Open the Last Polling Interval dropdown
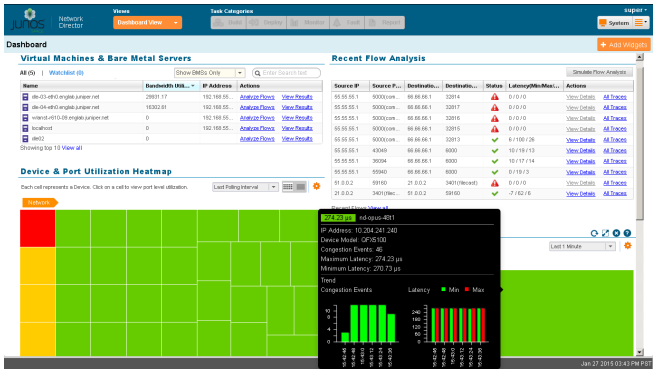Screen dimensions: 656x372 tap(245, 187)
